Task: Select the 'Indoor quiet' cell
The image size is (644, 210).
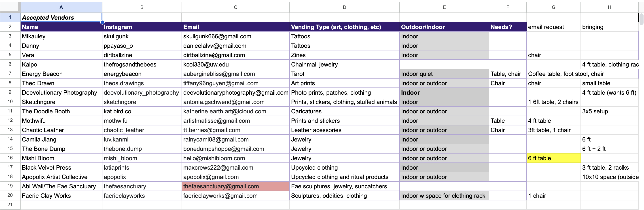Action: pos(444,74)
